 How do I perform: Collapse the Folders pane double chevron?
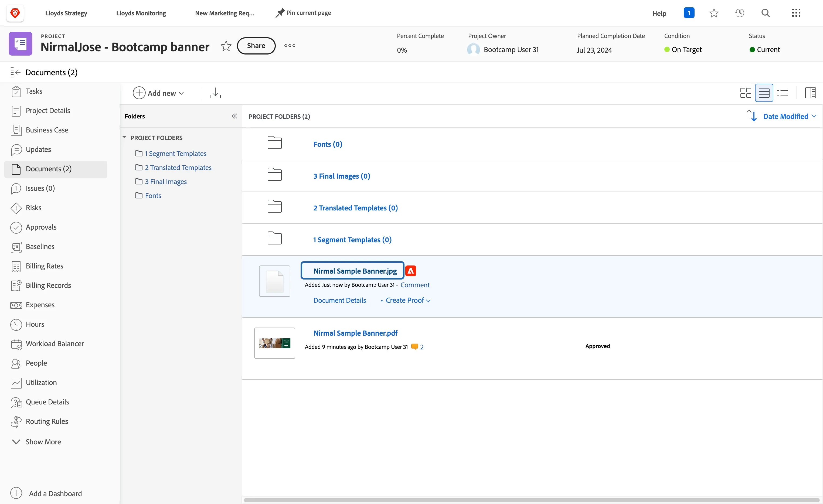coord(234,116)
